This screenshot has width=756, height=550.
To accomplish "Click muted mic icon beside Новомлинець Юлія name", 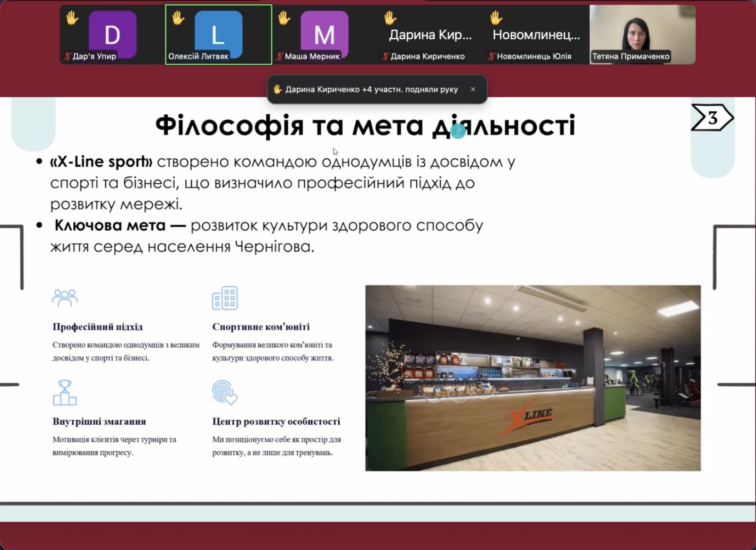I will [x=491, y=57].
